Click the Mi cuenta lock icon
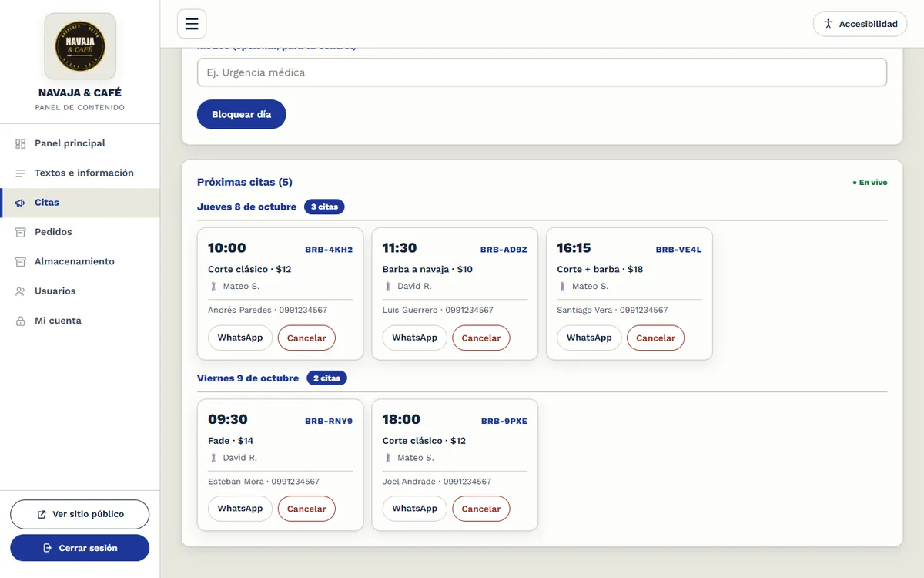Viewport: 924px width, 578px height. click(21, 321)
